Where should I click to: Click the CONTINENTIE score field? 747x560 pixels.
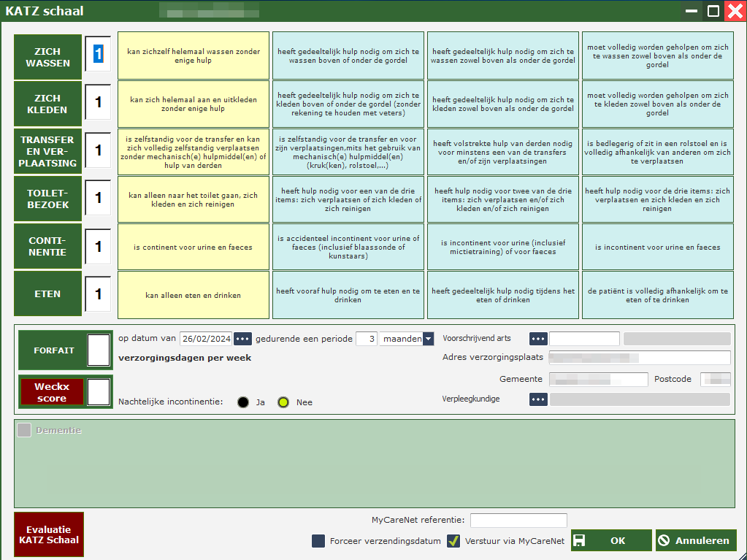pos(98,246)
